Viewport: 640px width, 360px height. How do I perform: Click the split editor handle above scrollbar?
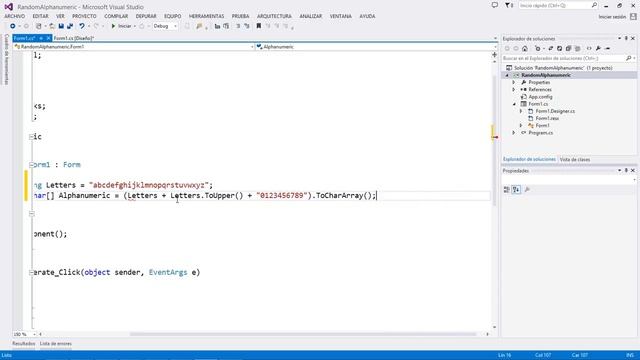(x=494, y=54)
